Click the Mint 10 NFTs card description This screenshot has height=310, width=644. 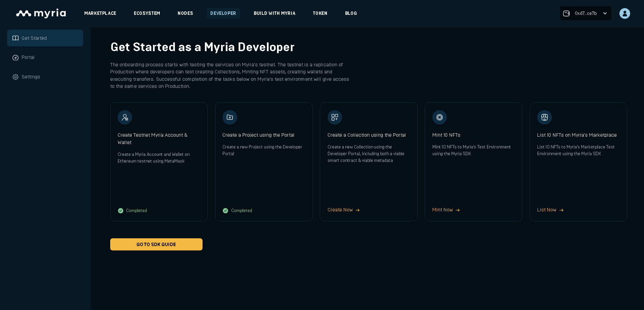[471, 150]
